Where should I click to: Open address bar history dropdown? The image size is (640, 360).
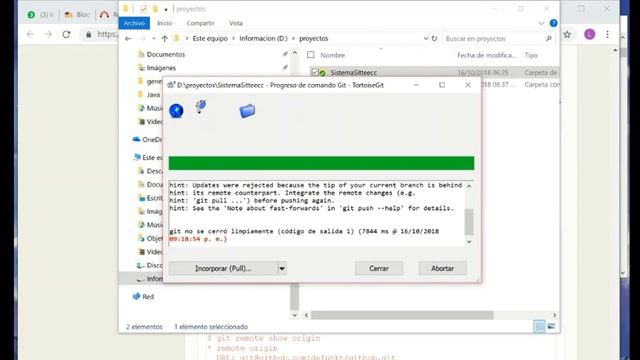click(x=426, y=38)
